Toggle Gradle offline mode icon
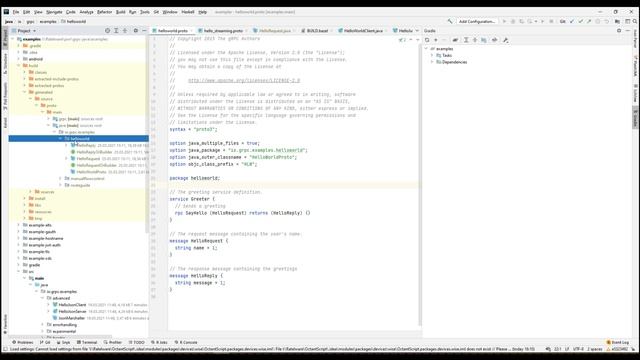Viewport: 640px width, 360px height. coord(494,40)
